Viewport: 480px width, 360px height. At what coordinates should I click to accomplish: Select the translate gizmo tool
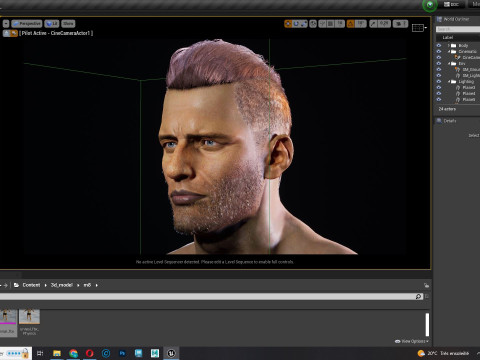[x=288, y=24]
